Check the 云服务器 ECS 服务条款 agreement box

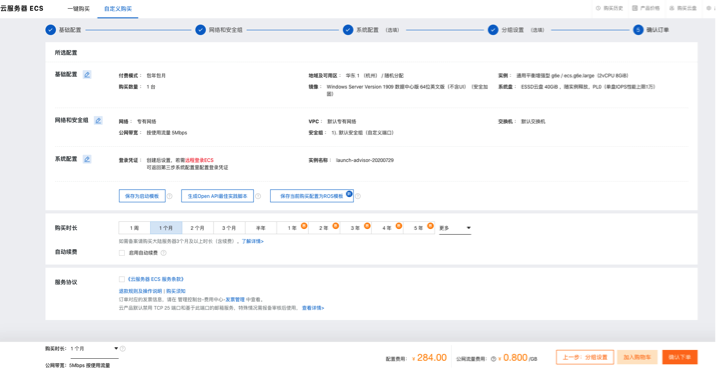coord(121,279)
